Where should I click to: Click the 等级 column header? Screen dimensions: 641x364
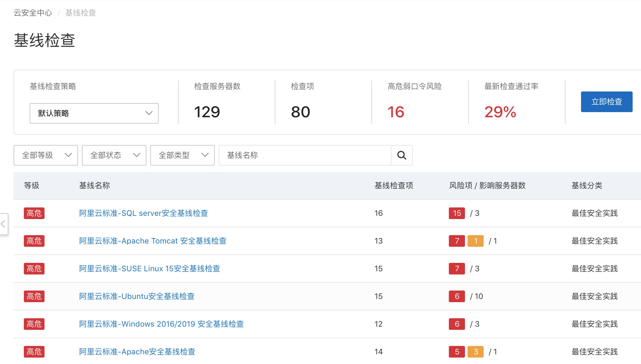point(32,186)
